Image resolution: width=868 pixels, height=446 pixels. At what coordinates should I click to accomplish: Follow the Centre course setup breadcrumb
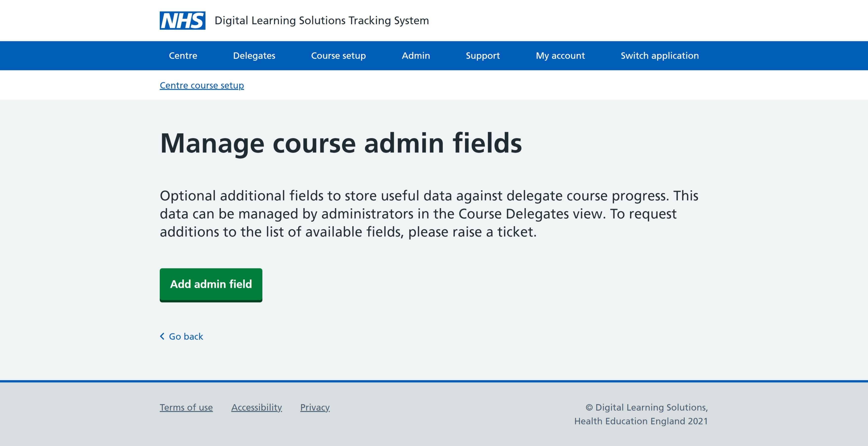click(x=202, y=85)
